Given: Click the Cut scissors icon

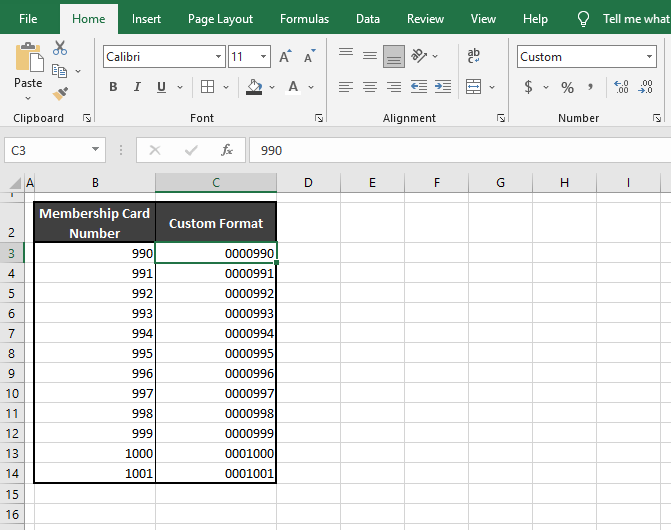Looking at the screenshot, I should pos(60,48).
